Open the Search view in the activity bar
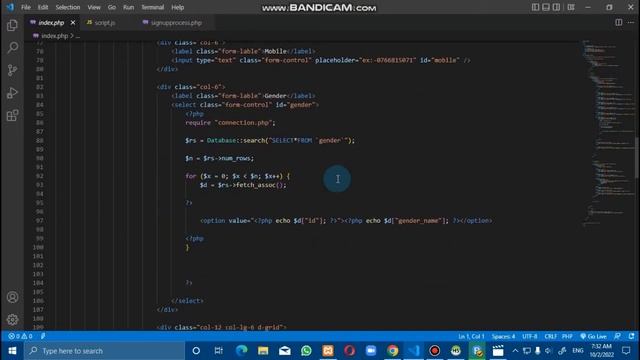 coord(12,48)
